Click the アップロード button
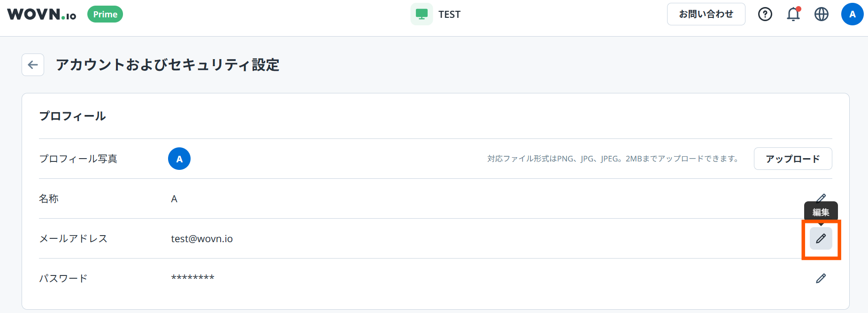The width and height of the screenshot is (868, 313). (792, 159)
